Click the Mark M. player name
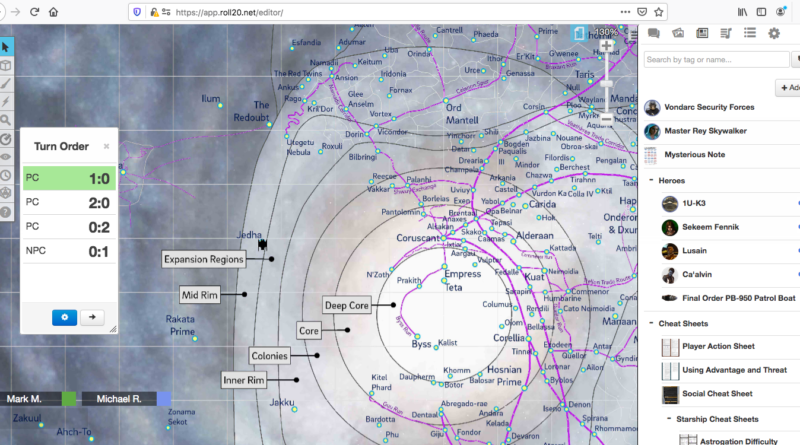 [x=24, y=399]
